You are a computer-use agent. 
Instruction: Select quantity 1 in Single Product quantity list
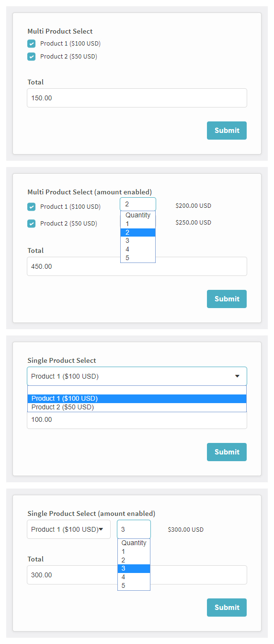[x=134, y=552]
